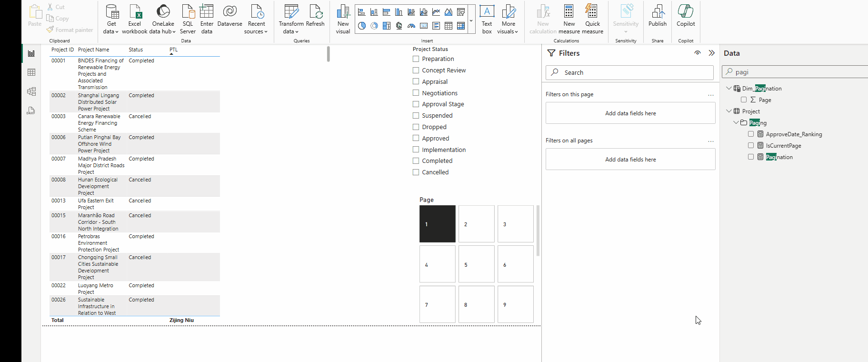Insert a matrix visual
Screen dimensions: 868x362
[461, 26]
